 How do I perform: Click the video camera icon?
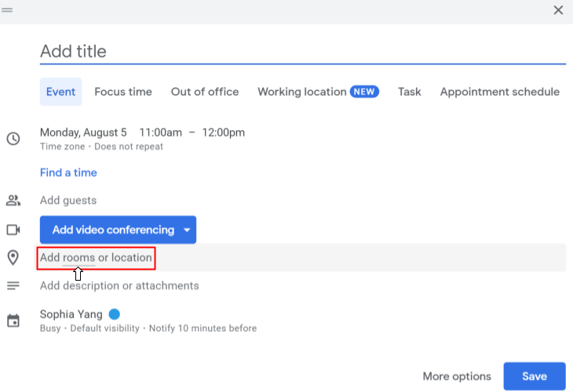click(13, 230)
